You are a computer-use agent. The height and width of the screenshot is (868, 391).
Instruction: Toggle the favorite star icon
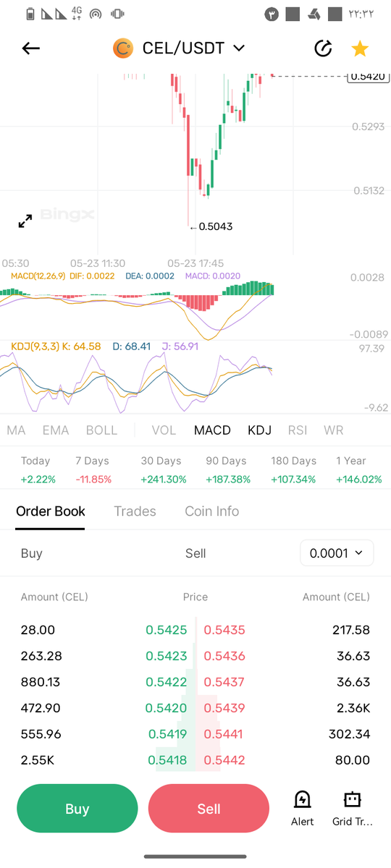[360, 48]
